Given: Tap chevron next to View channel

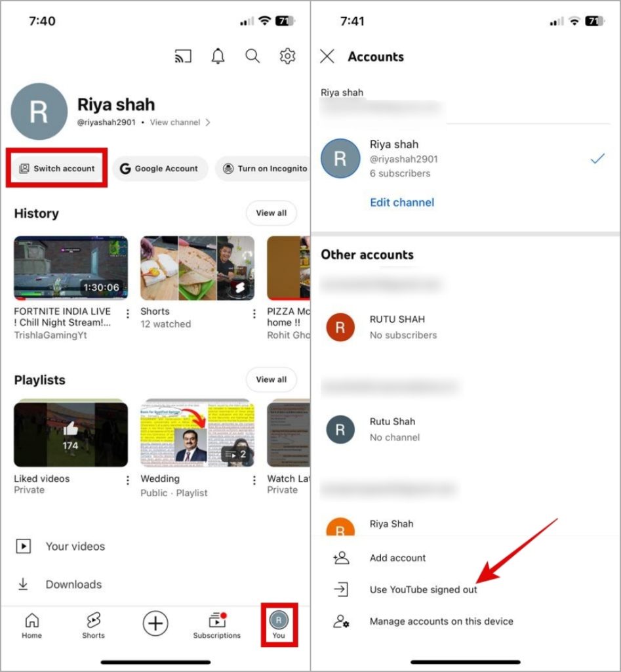Looking at the screenshot, I should [208, 122].
